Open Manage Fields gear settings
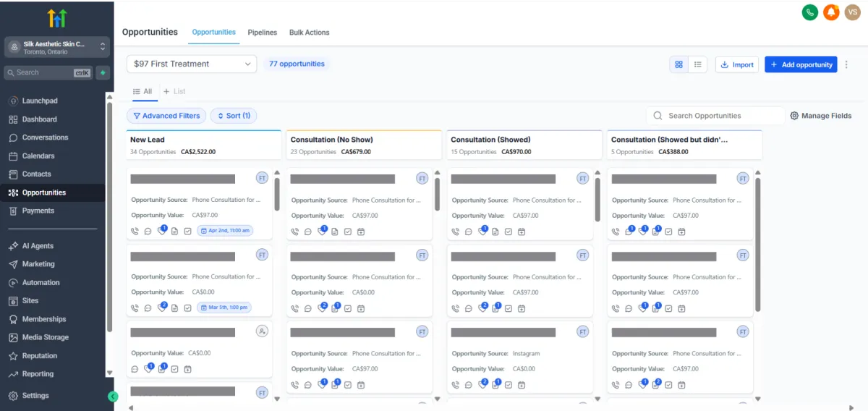The width and height of the screenshot is (868, 411). click(820, 116)
